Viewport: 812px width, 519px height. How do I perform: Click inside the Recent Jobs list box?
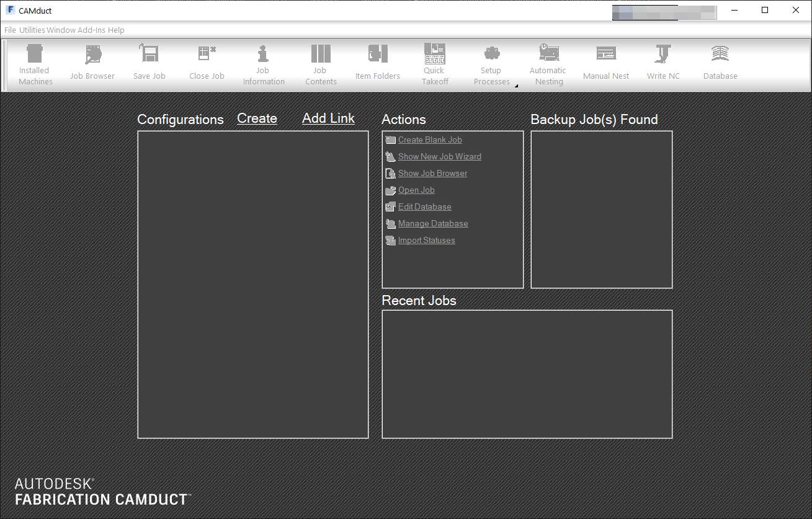(x=527, y=374)
